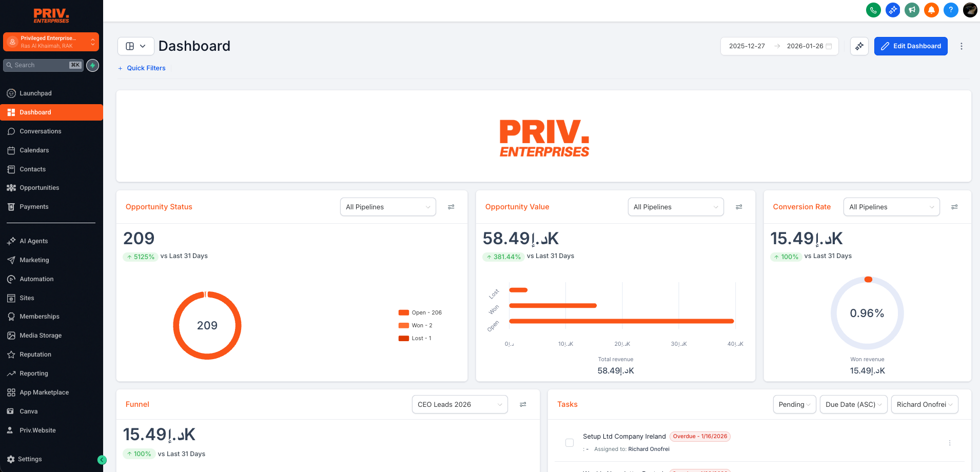Go to Conversations in sidebar

51,131
